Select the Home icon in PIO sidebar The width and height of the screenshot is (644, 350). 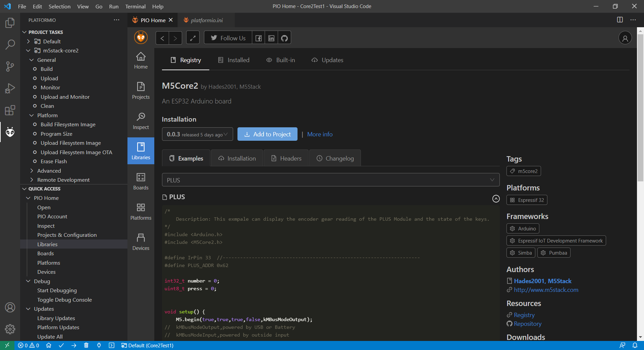141,60
